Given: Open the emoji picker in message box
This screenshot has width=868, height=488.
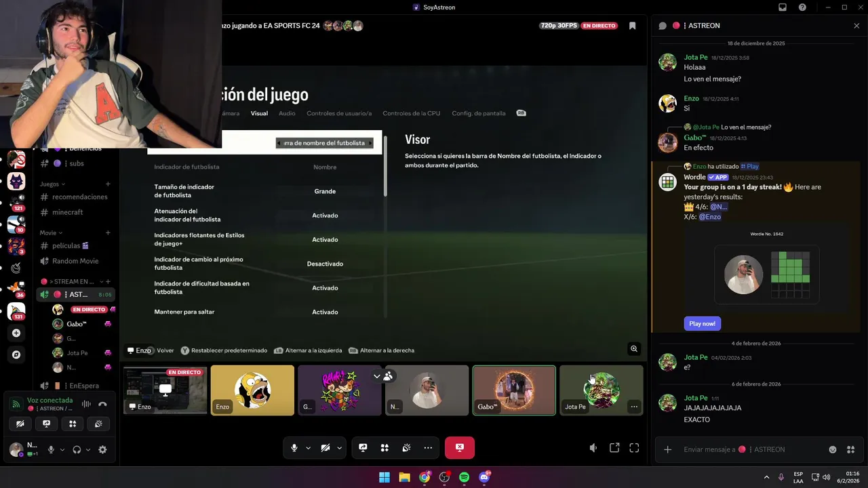Looking at the screenshot, I should click(x=833, y=449).
